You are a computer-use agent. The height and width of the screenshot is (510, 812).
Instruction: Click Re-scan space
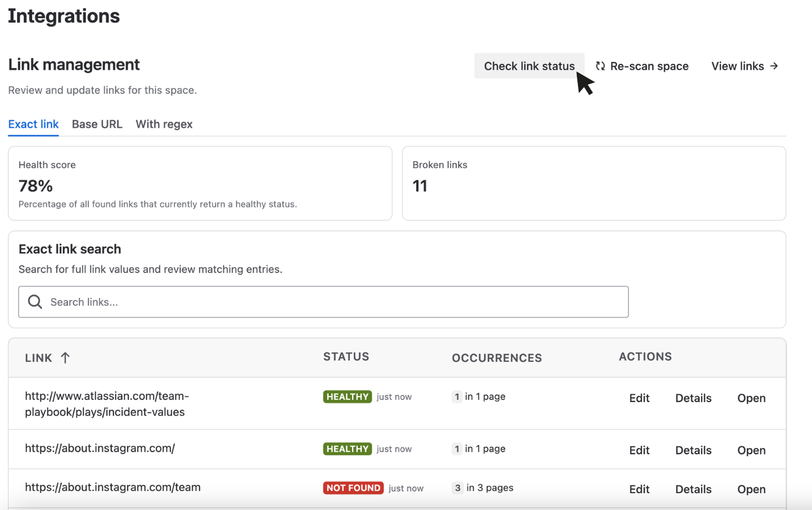[x=649, y=66]
